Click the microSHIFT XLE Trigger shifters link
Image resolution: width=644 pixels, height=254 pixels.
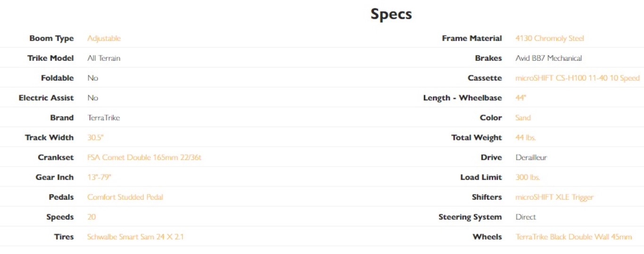554,197
